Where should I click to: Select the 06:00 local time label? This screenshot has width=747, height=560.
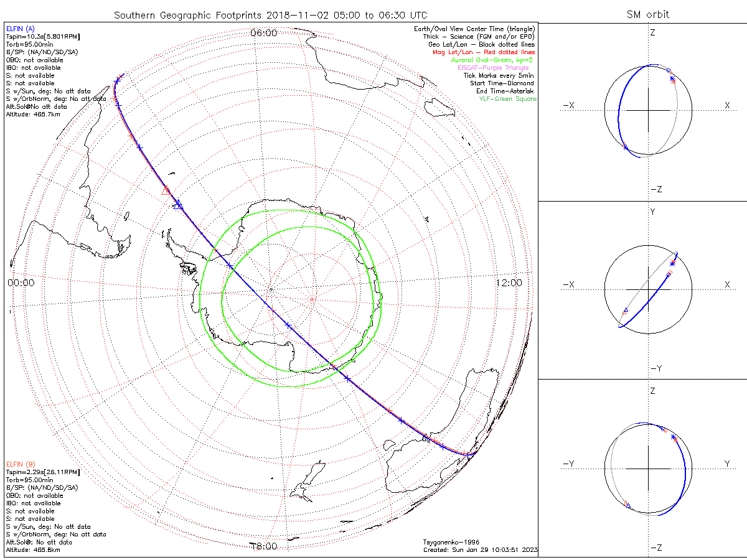coord(264,33)
